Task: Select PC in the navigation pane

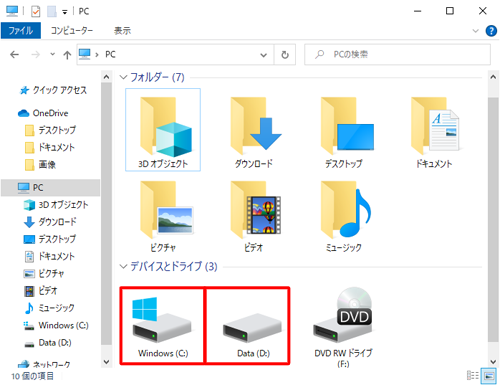Action: (x=50, y=187)
